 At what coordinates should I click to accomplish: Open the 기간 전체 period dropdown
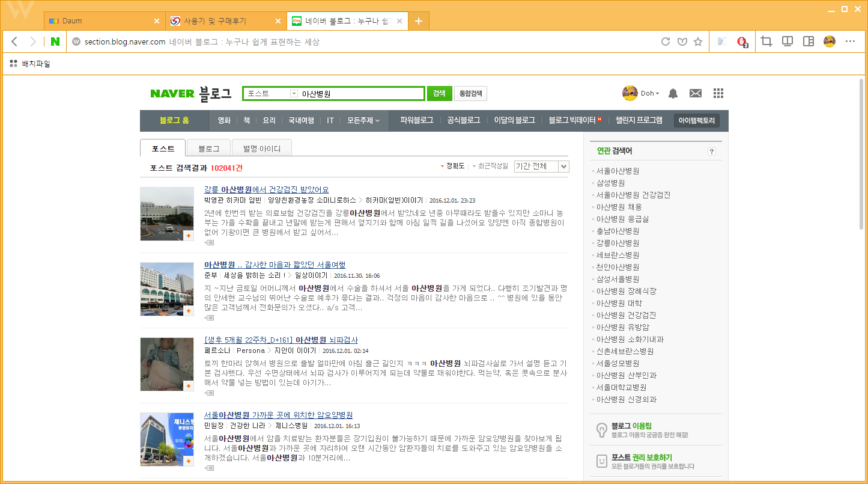pos(541,167)
